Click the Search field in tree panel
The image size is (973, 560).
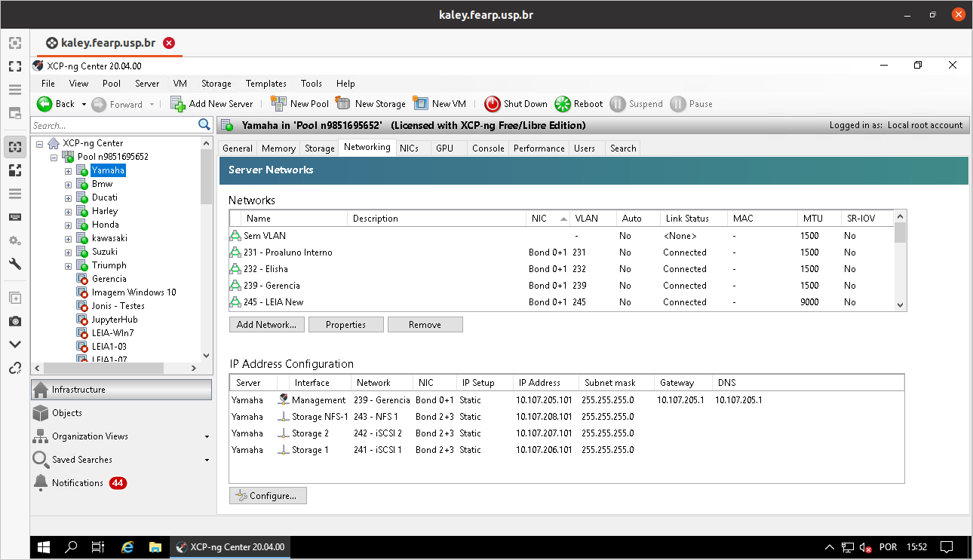113,125
